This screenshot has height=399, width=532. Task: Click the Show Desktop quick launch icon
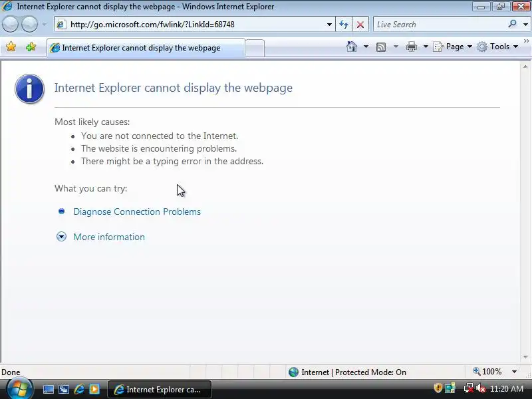click(48, 389)
